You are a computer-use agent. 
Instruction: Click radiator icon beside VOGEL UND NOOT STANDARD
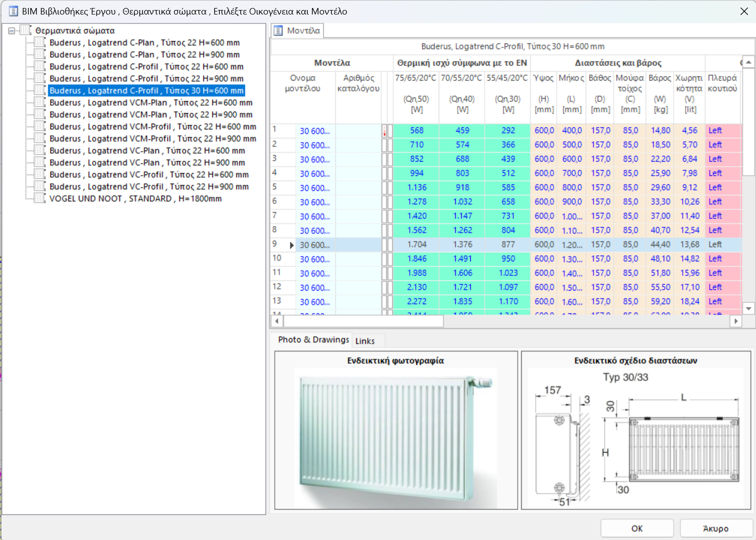click(x=40, y=198)
